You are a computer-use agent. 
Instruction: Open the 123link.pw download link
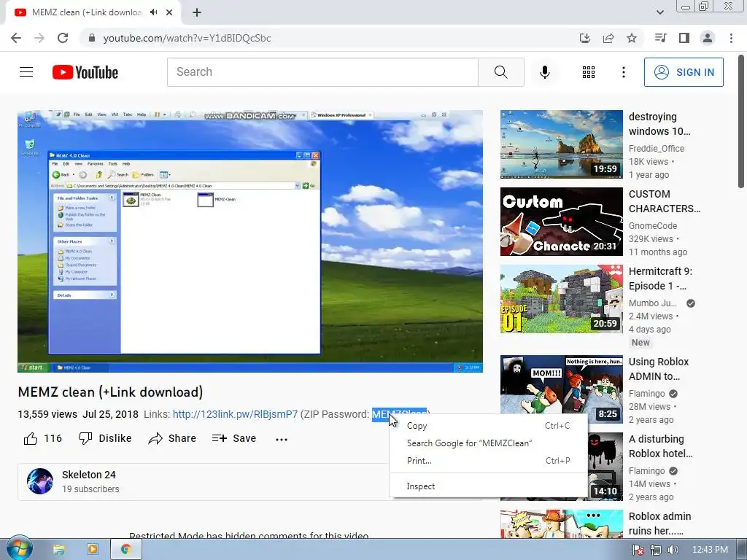[235, 414]
